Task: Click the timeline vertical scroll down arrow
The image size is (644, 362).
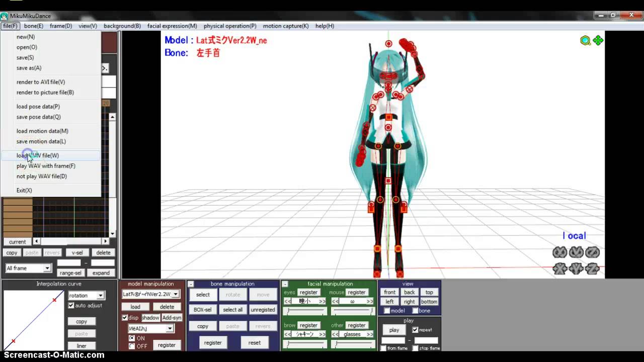Action: pyautogui.click(x=112, y=234)
